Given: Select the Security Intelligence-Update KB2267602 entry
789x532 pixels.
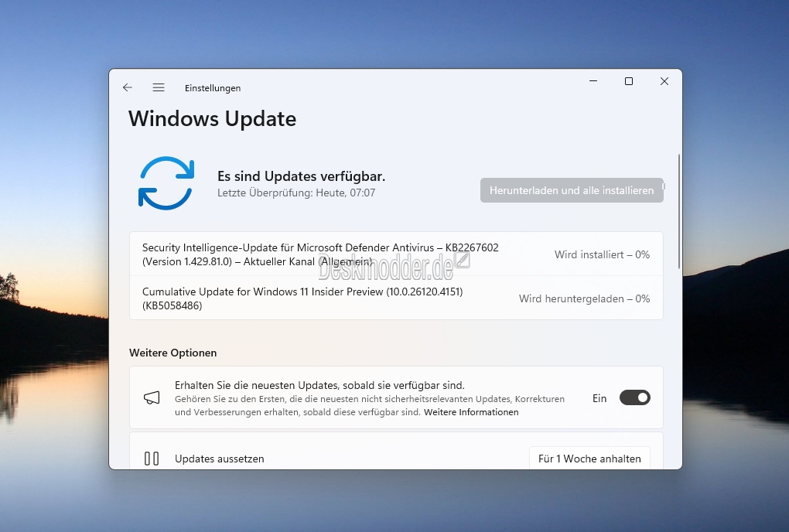Looking at the screenshot, I should click(396, 254).
